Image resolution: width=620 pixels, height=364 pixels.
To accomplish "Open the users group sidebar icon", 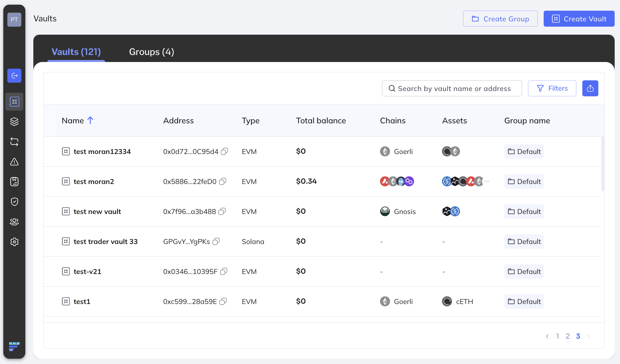I will [x=14, y=222].
